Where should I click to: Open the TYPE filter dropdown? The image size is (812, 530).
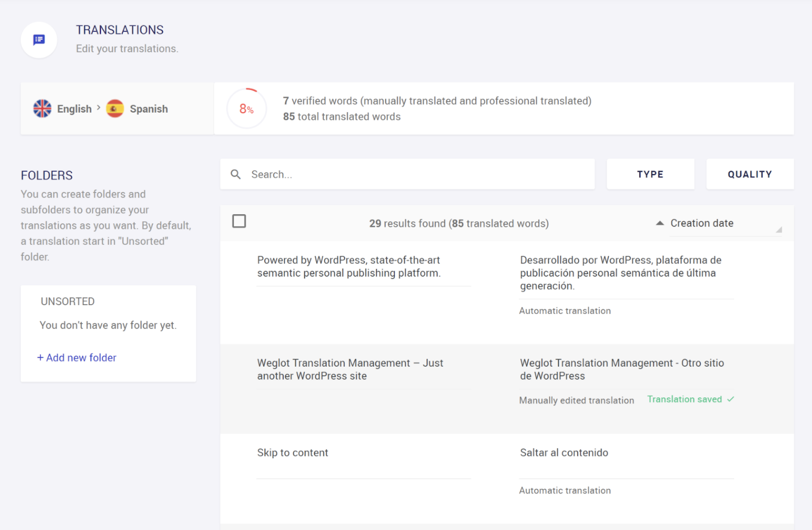[650, 174]
